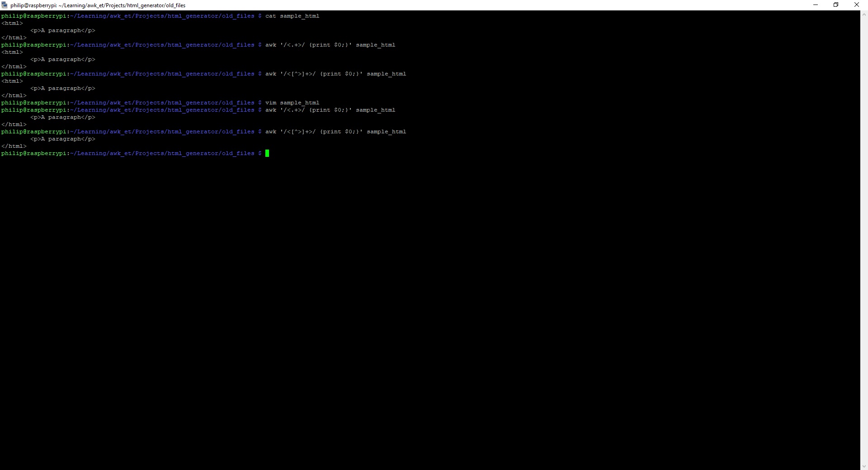Click the last '</html>' output line

(x=14, y=146)
